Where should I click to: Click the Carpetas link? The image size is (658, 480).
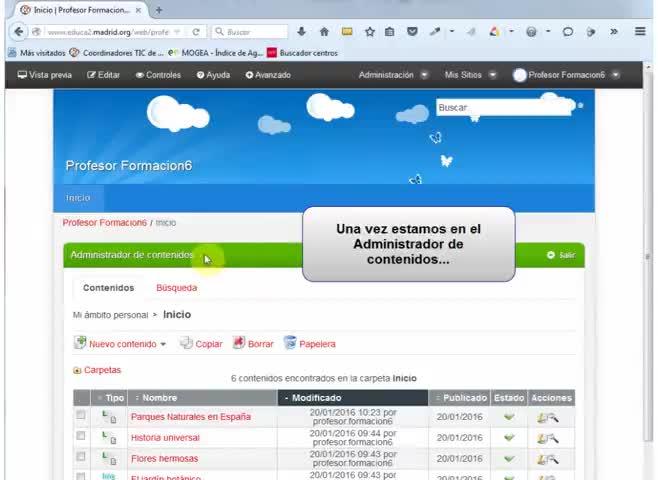click(102, 370)
